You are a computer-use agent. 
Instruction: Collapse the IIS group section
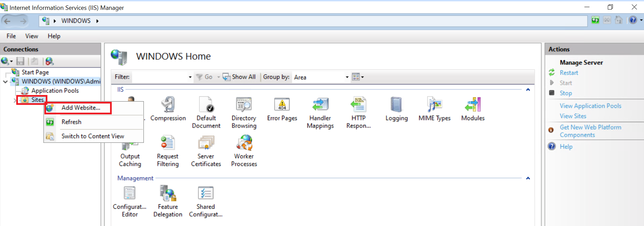[528, 90]
